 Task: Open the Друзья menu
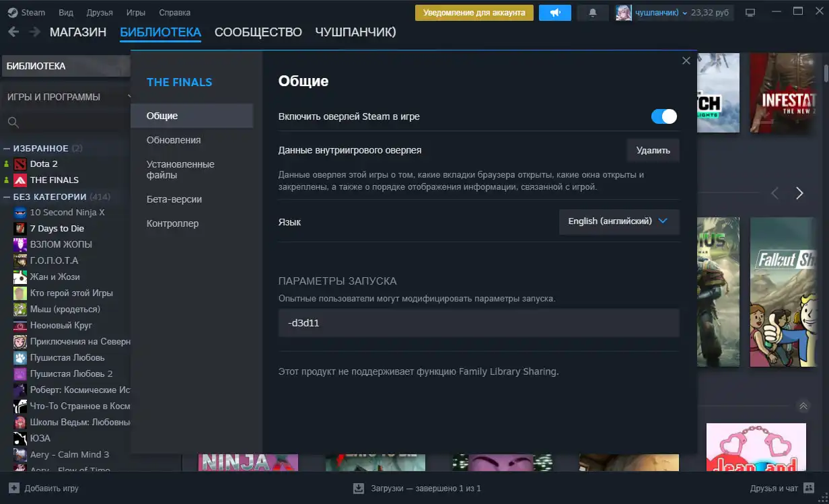click(x=100, y=13)
